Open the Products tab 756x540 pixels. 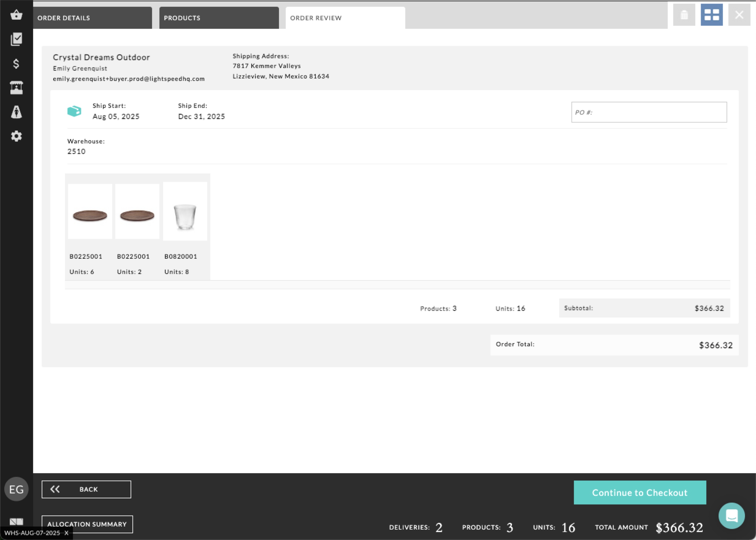(182, 18)
